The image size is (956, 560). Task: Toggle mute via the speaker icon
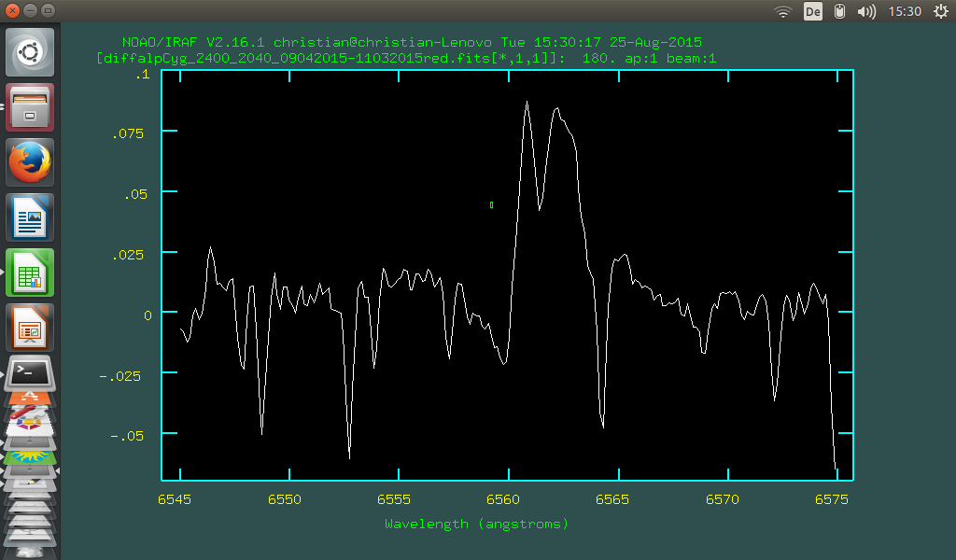865,10
